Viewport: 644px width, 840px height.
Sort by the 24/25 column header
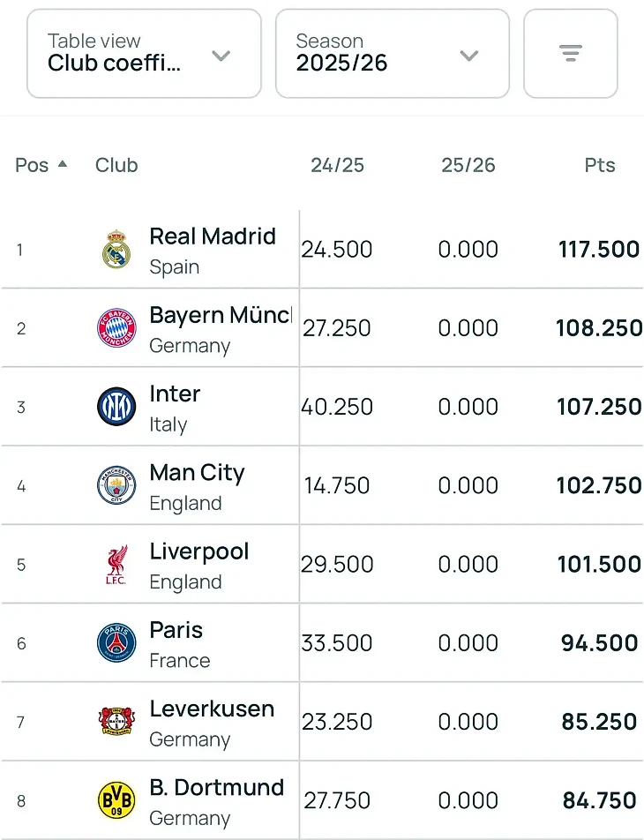(x=337, y=165)
